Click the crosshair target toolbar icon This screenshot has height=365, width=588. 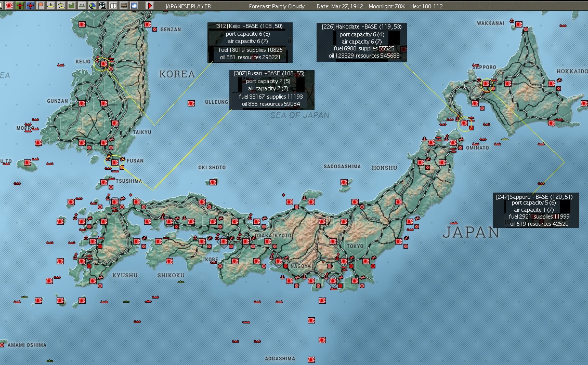coord(103,6)
